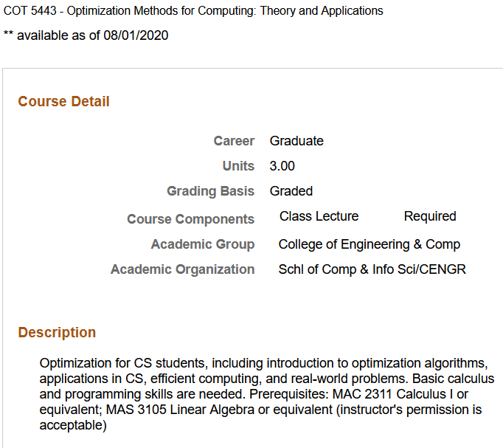Click the Career field label

click(234, 141)
